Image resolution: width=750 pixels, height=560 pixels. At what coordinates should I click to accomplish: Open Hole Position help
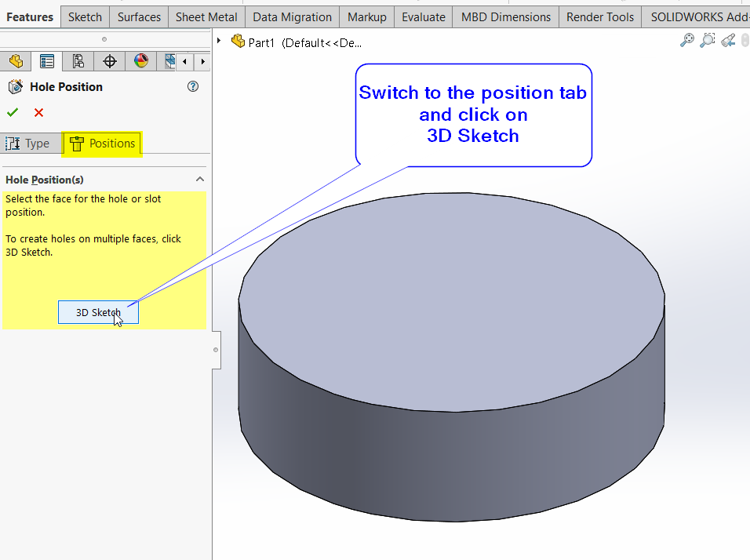(x=193, y=87)
